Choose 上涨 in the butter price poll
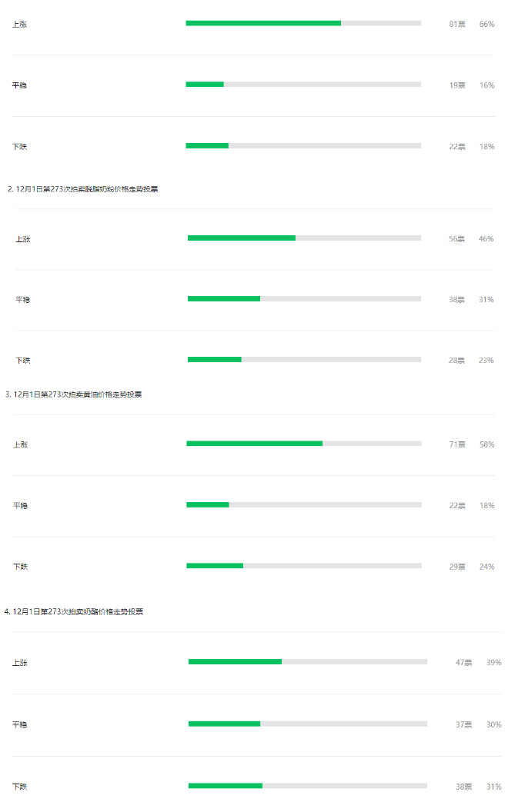This screenshot has width=508, height=812. click(21, 444)
